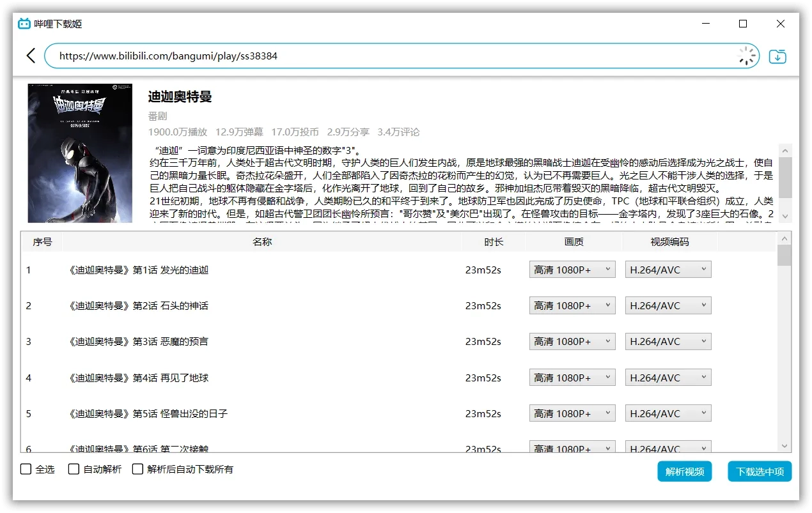Click the 哔哩下载姬 app logo icon
812x513 pixels.
[24, 24]
